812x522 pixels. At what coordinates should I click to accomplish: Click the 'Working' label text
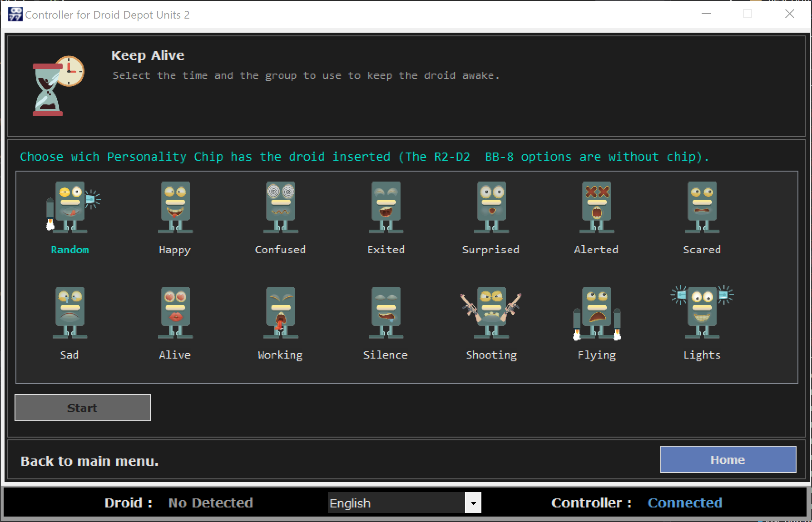click(x=280, y=355)
